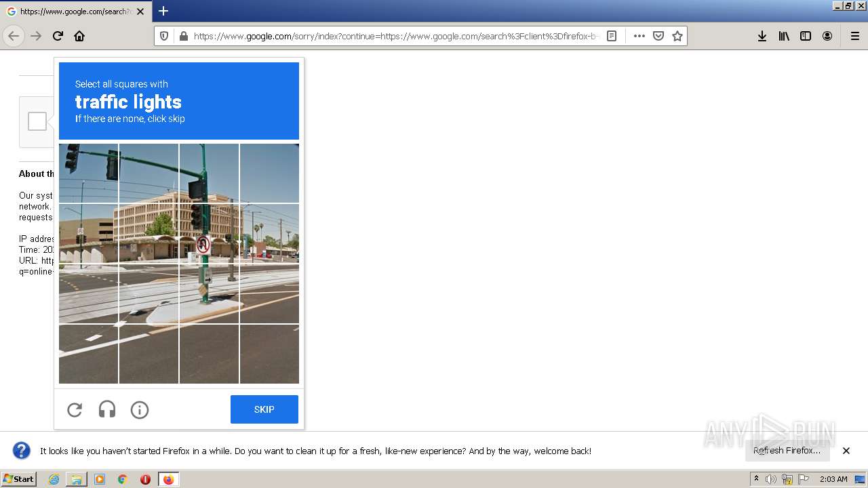Click the SKIP button
868x488 pixels.
[x=264, y=409]
